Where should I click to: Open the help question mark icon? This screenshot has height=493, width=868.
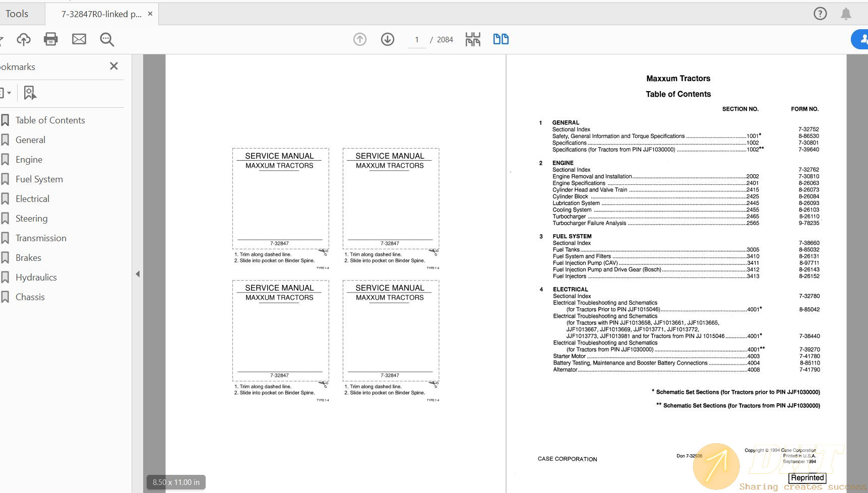tap(820, 14)
